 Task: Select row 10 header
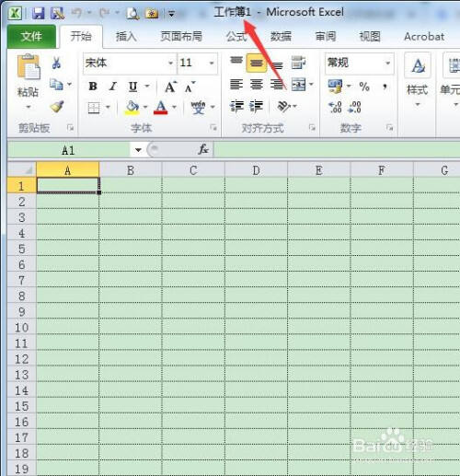tap(22, 327)
